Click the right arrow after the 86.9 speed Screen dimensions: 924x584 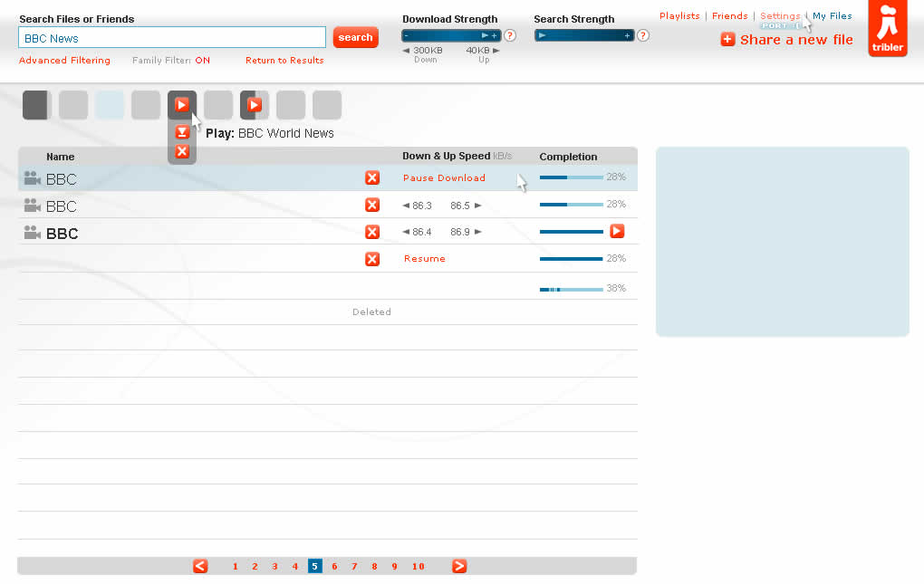pos(478,232)
